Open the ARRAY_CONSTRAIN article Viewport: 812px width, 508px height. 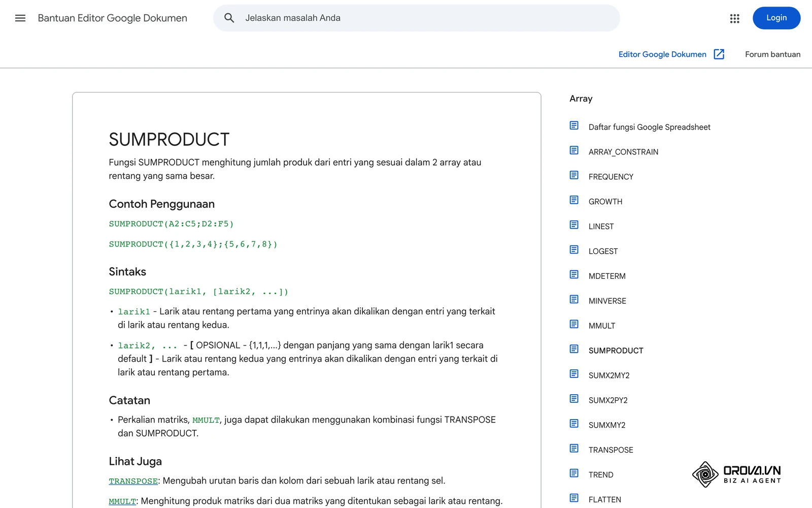(623, 152)
